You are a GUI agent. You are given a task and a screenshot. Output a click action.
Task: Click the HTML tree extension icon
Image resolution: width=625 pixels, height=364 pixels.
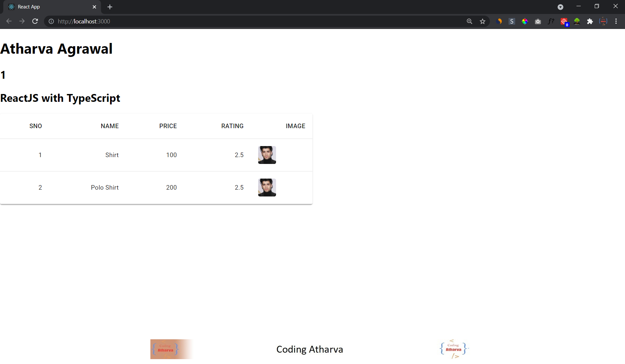[x=577, y=21]
